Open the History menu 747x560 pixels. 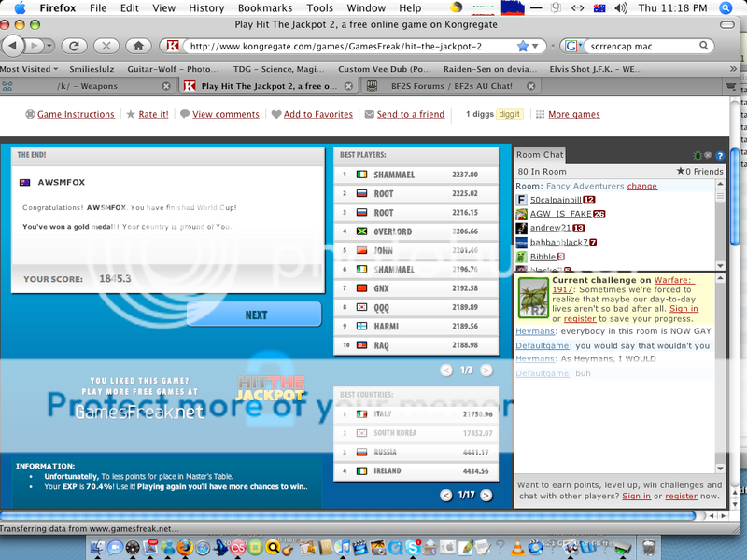(206, 7)
